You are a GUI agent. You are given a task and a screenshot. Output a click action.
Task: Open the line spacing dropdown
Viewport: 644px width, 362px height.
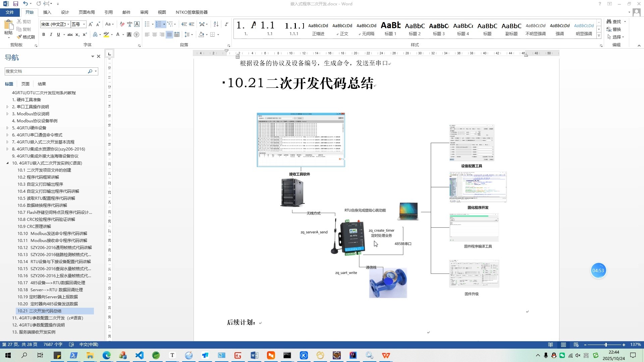189,34
